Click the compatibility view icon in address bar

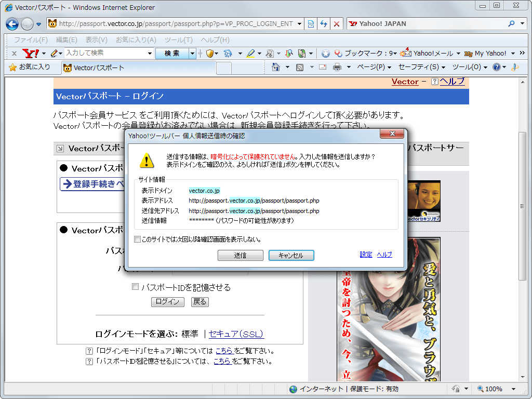(311, 24)
